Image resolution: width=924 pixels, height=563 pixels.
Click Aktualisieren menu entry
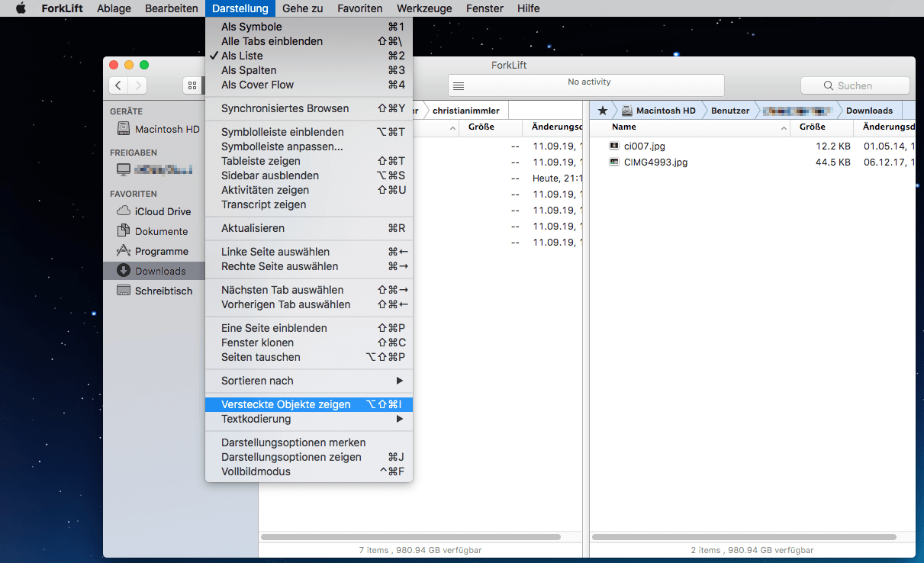[x=309, y=228]
